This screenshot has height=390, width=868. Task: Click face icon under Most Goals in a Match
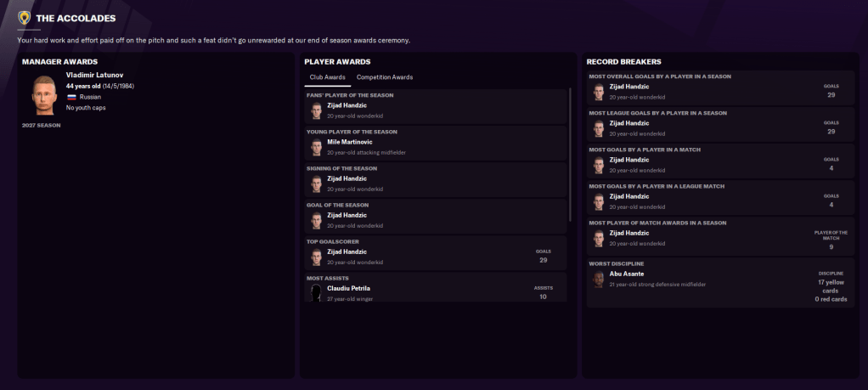click(599, 165)
